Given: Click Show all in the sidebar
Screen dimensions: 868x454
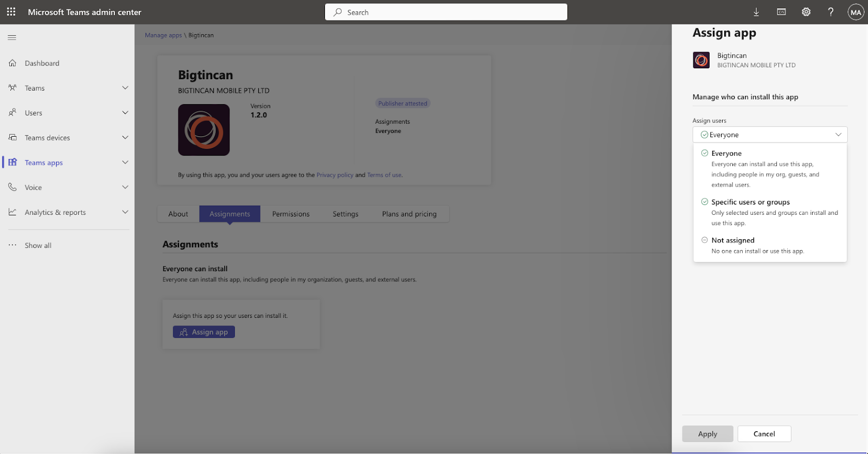Looking at the screenshot, I should tap(38, 245).
